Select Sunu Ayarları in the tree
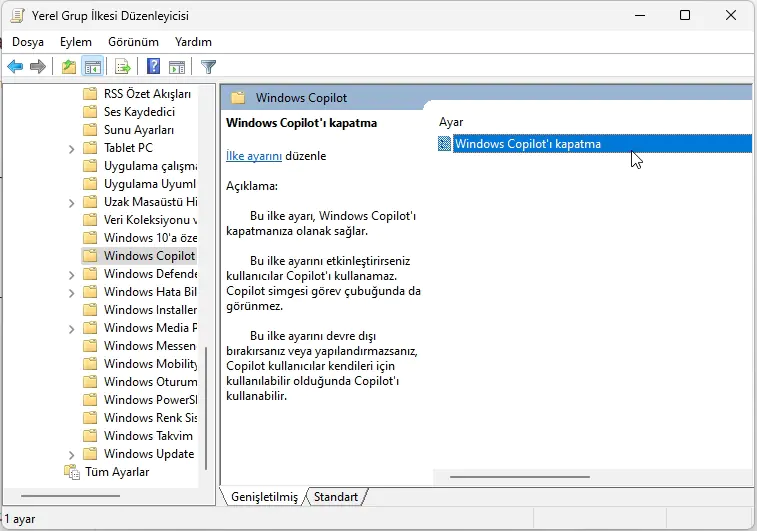Viewport: 757px width, 531px height. click(139, 130)
